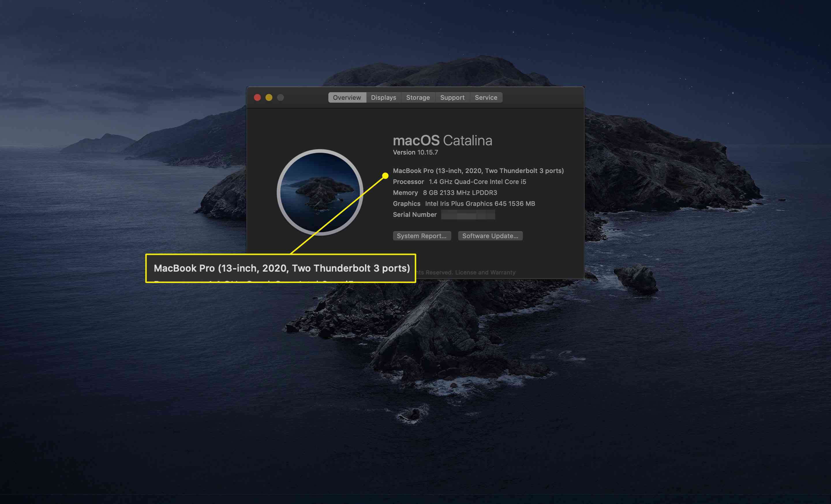Select the Service tab
The image size is (831, 504).
pos(486,97)
